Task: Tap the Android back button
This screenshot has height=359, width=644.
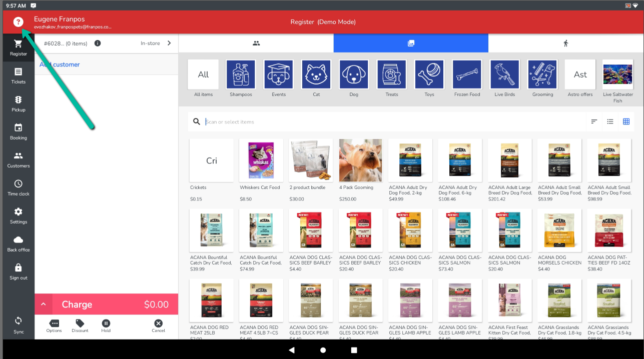Action: 292,350
